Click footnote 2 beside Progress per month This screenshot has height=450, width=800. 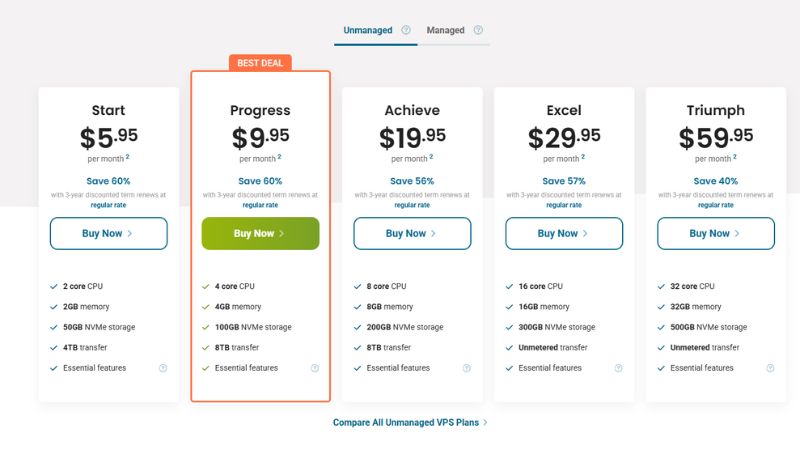pos(279,156)
